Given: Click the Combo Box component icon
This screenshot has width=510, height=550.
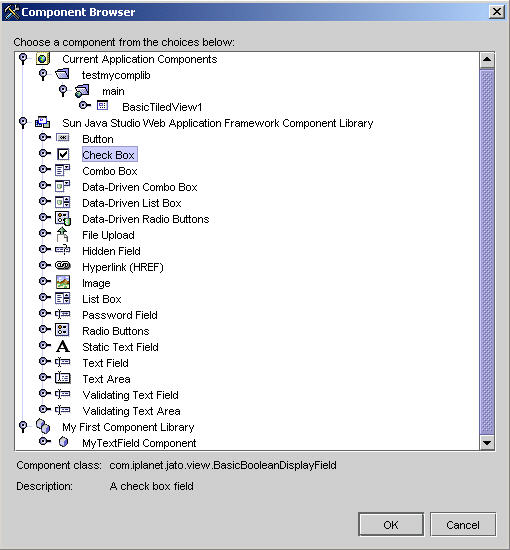Looking at the screenshot, I should click(62, 170).
